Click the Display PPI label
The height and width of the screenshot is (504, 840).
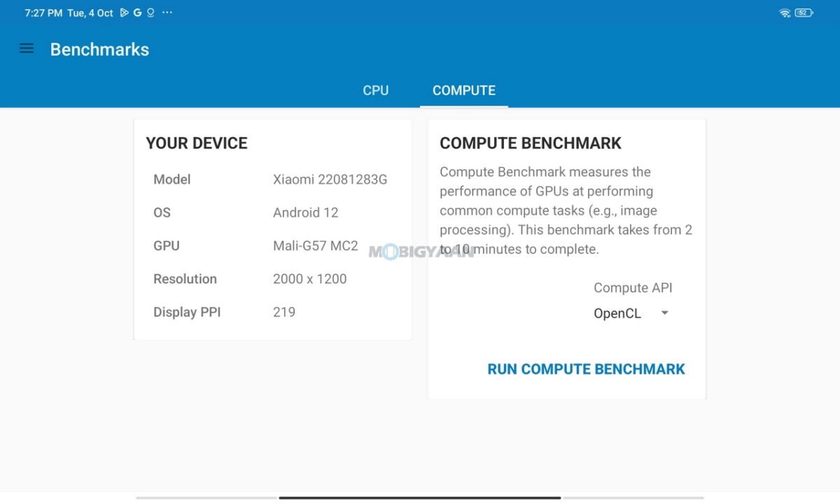pyautogui.click(x=187, y=312)
